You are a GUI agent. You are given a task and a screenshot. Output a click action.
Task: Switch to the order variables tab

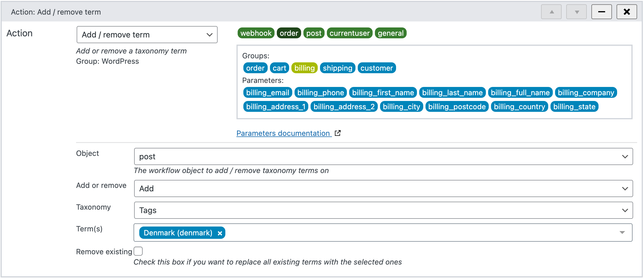pyautogui.click(x=289, y=33)
